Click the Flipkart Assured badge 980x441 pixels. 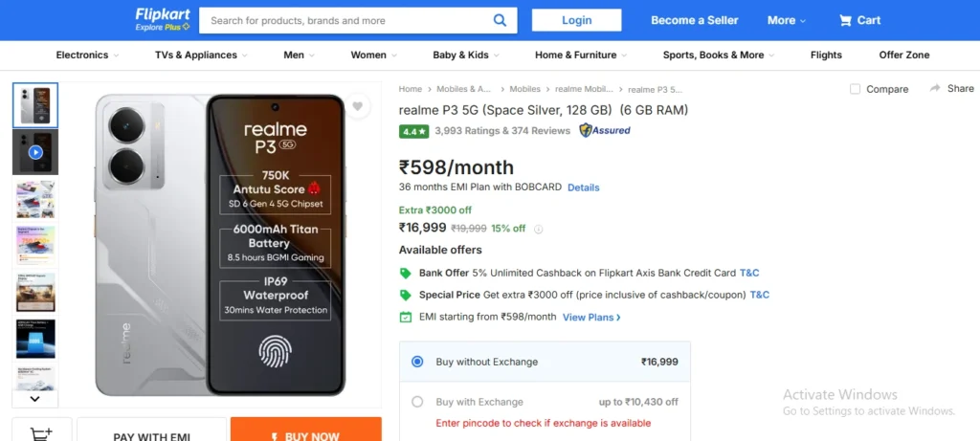605,130
